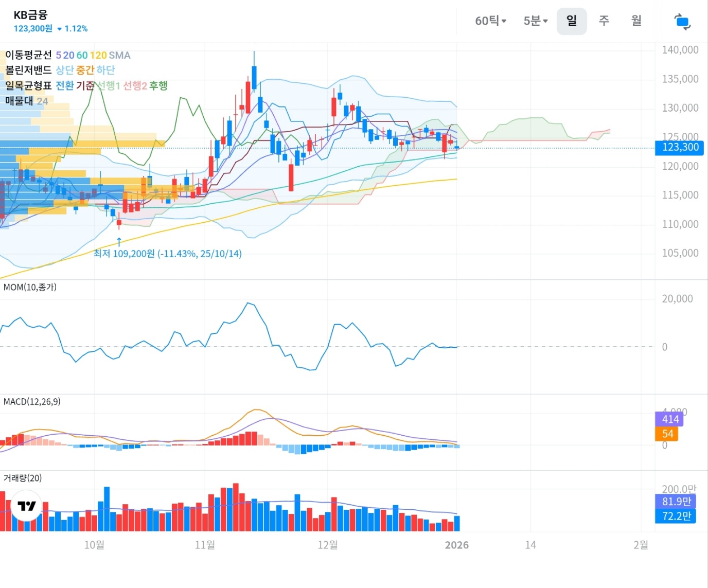708x588 pixels.
Task: Click the MOM(10,종가) indicator label
Action: click(30, 287)
